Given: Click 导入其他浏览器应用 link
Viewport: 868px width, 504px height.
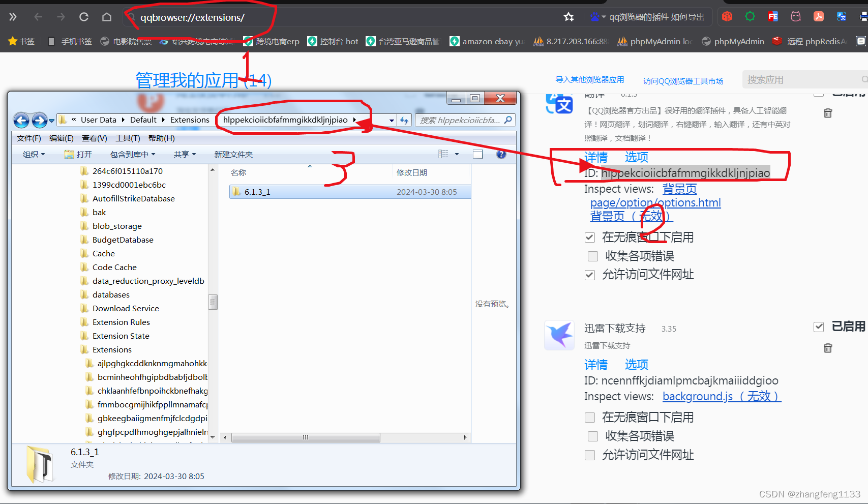Looking at the screenshot, I should (x=590, y=80).
